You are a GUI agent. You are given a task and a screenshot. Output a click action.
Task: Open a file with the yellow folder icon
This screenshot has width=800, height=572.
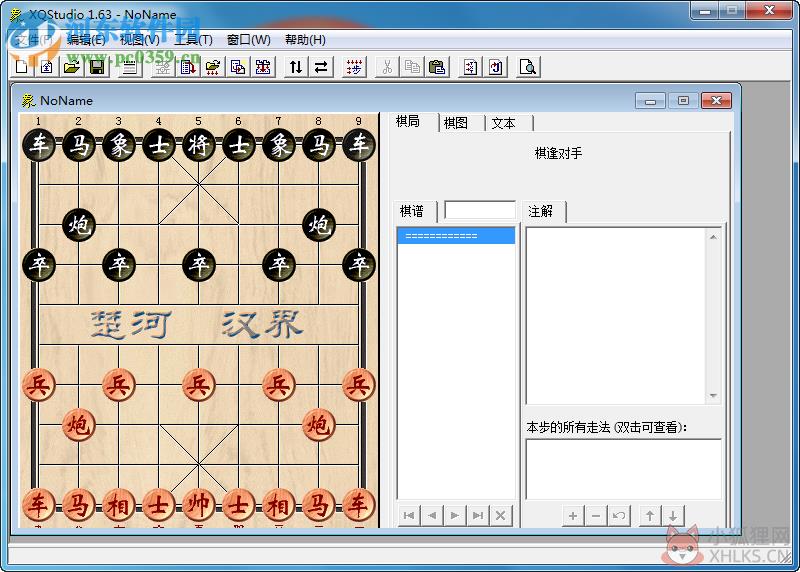point(72,67)
